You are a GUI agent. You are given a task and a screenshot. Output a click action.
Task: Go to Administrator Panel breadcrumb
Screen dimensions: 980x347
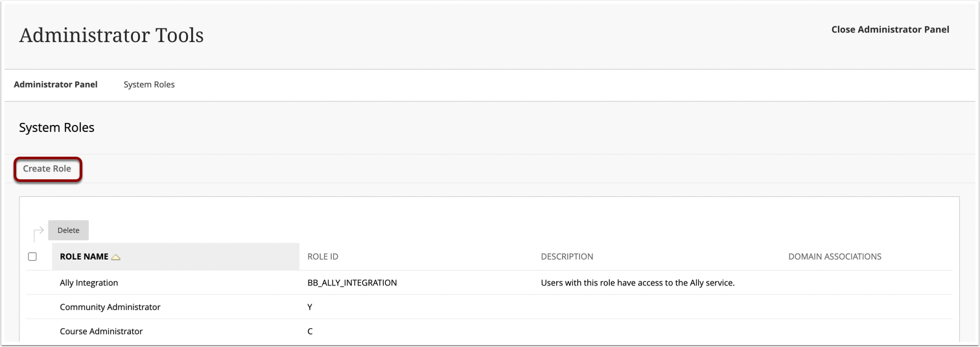tap(56, 85)
